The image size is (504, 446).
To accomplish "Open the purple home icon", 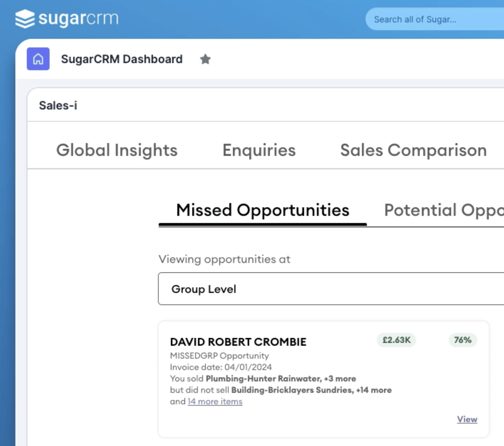I will 38,59.
